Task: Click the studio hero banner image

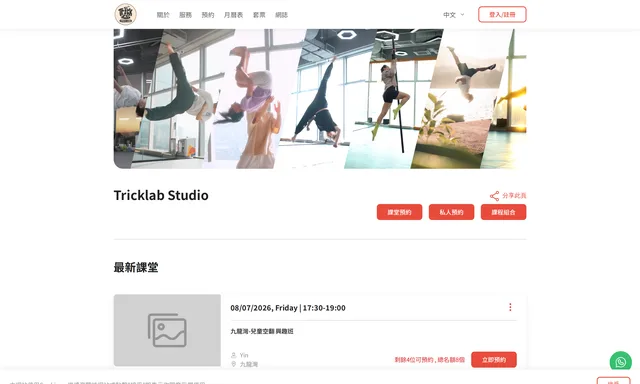Action: pos(320,98)
